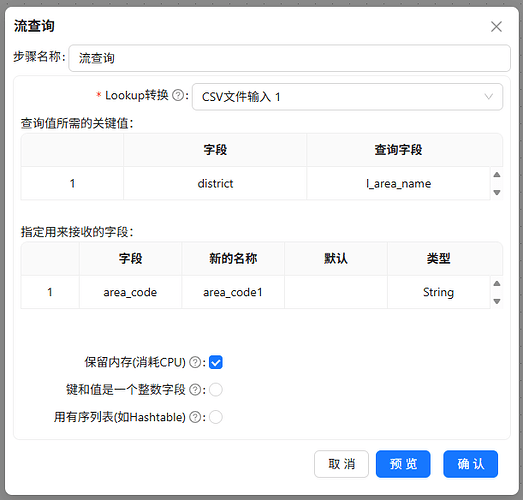Select the district field cell
Screen dimensions: 523x500
point(215,183)
